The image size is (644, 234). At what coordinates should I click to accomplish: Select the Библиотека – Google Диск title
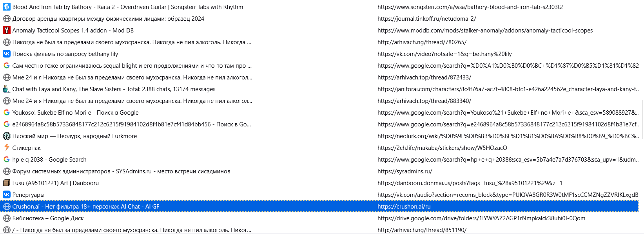[48, 218]
